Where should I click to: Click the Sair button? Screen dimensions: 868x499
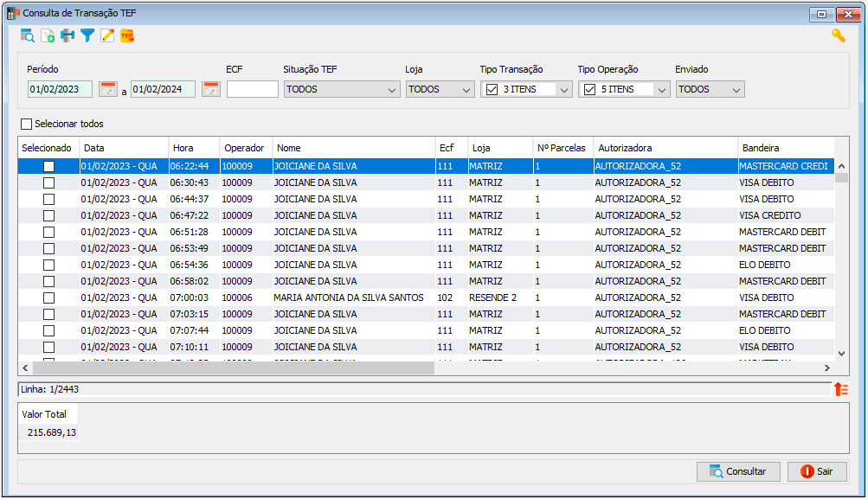point(817,471)
